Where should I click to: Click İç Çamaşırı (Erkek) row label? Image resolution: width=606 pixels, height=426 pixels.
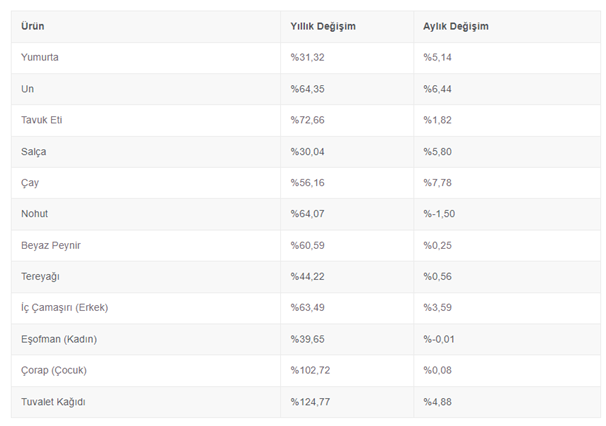[64, 307]
